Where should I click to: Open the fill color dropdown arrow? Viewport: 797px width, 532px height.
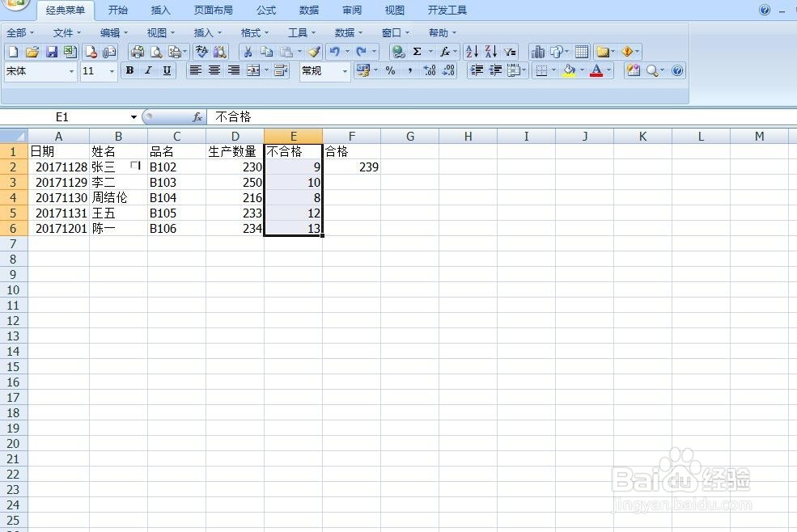(x=581, y=71)
